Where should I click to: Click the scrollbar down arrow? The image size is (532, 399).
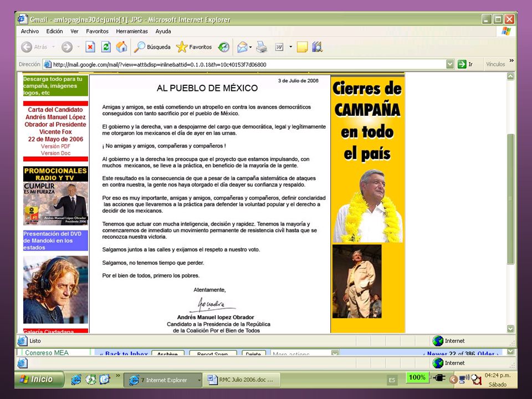[x=510, y=329]
